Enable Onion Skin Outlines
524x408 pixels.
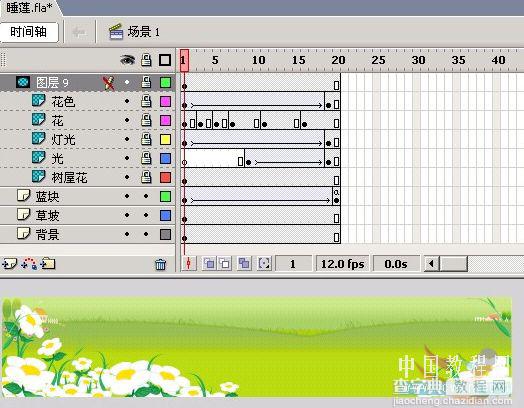(225, 264)
